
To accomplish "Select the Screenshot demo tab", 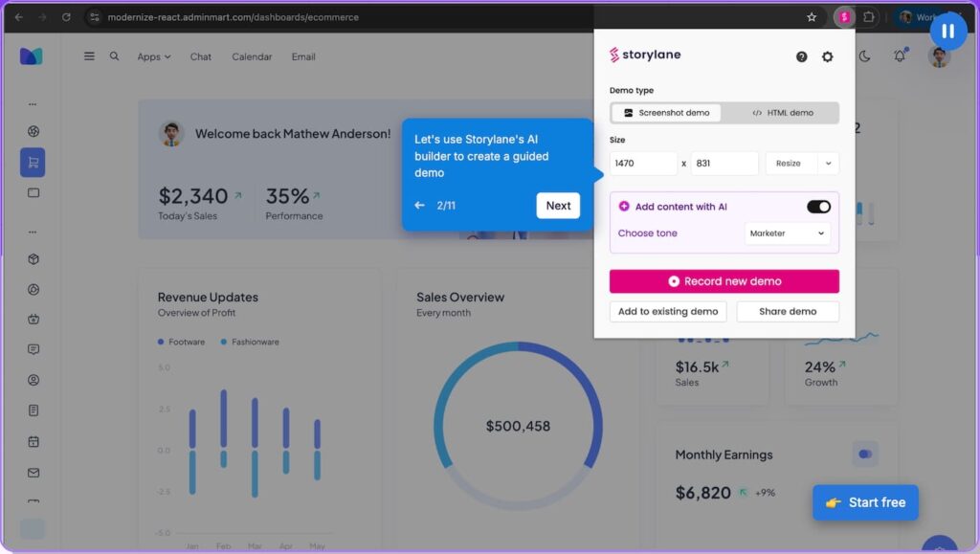I will [x=666, y=113].
